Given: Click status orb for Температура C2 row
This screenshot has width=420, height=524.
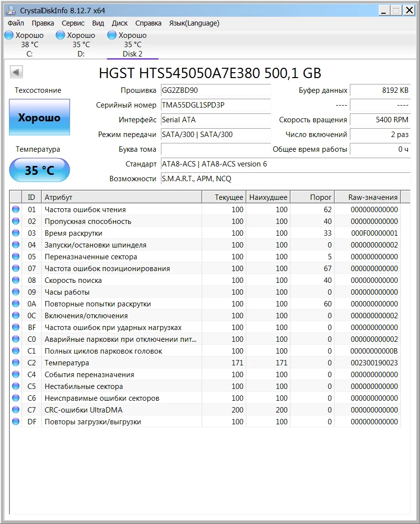Looking at the screenshot, I should coord(16,363).
